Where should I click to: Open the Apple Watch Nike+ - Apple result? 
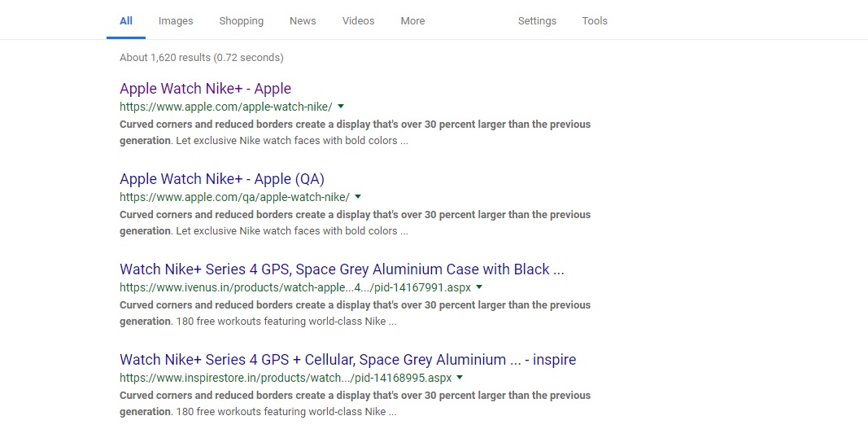pyautogui.click(x=205, y=89)
